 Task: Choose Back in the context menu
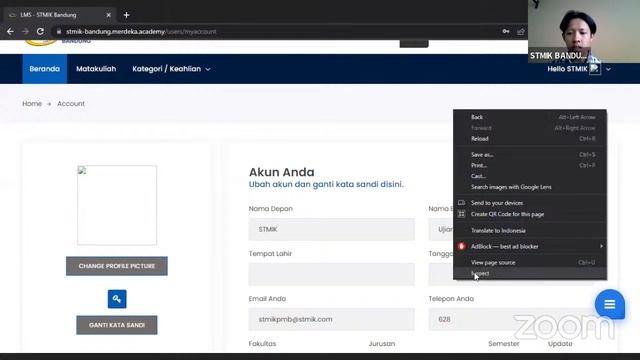[530, 117]
